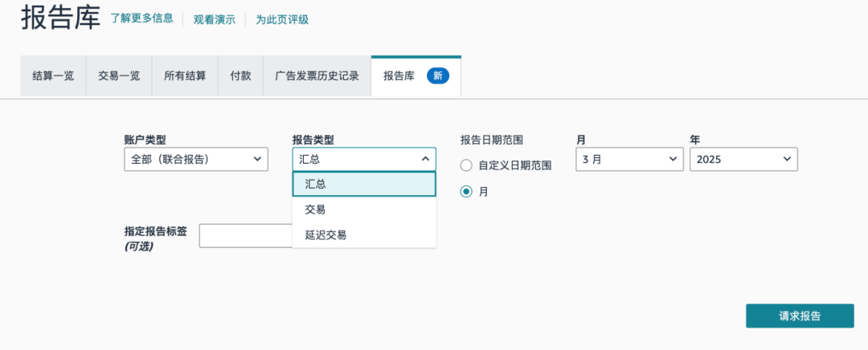The height and width of the screenshot is (350, 868).
Task: Choose 交易 from the report type list
Action: click(364, 210)
